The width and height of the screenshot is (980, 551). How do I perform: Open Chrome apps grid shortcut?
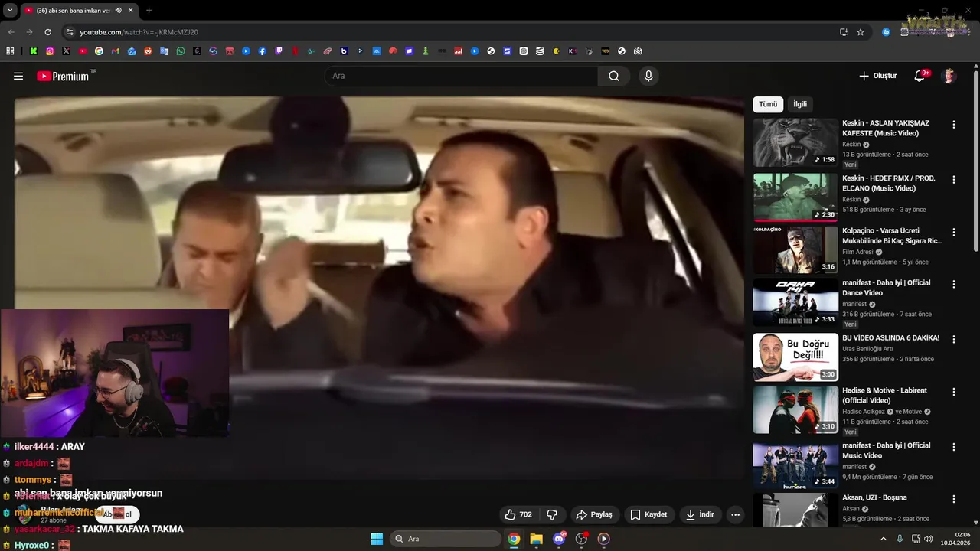(10, 51)
